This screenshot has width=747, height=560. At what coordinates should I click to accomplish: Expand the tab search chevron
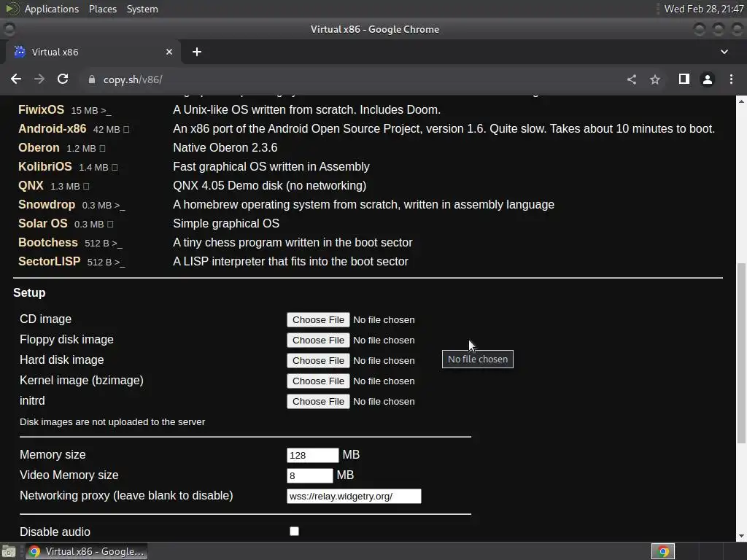[x=724, y=52]
